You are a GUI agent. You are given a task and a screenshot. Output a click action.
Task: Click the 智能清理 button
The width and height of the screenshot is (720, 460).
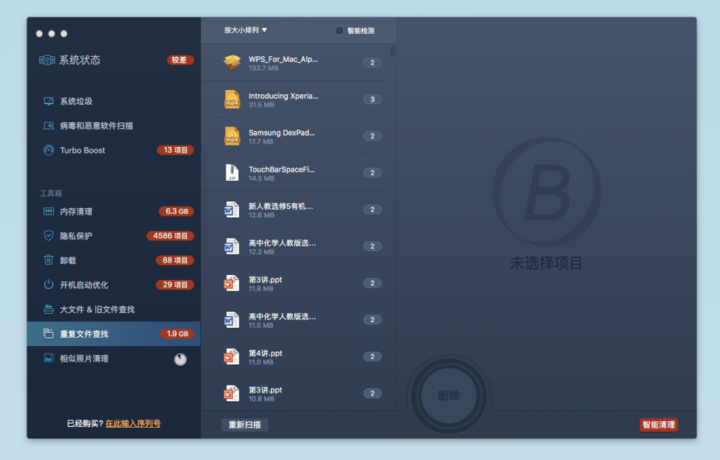(658, 425)
